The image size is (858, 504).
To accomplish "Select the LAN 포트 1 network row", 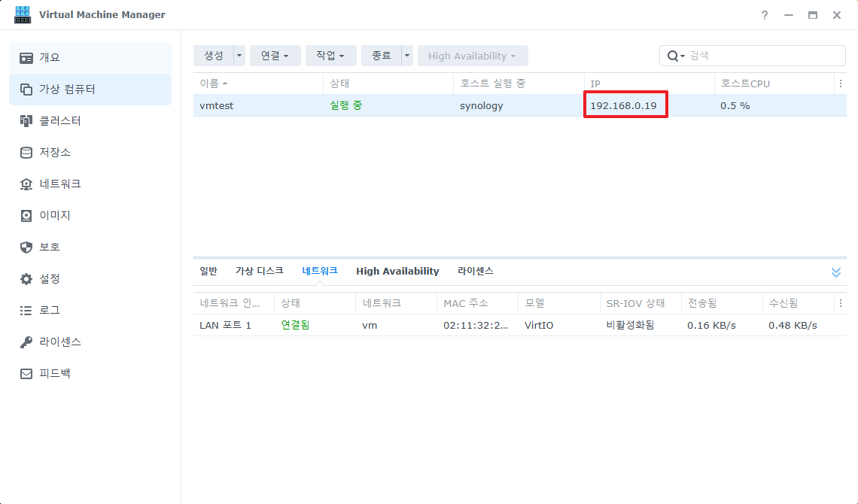I will [x=520, y=325].
